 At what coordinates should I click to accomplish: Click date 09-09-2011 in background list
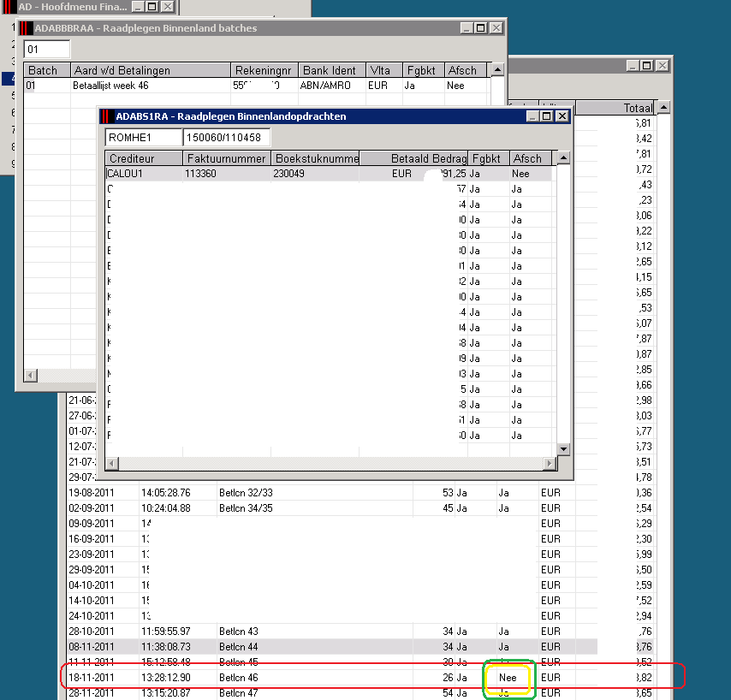coord(92,524)
